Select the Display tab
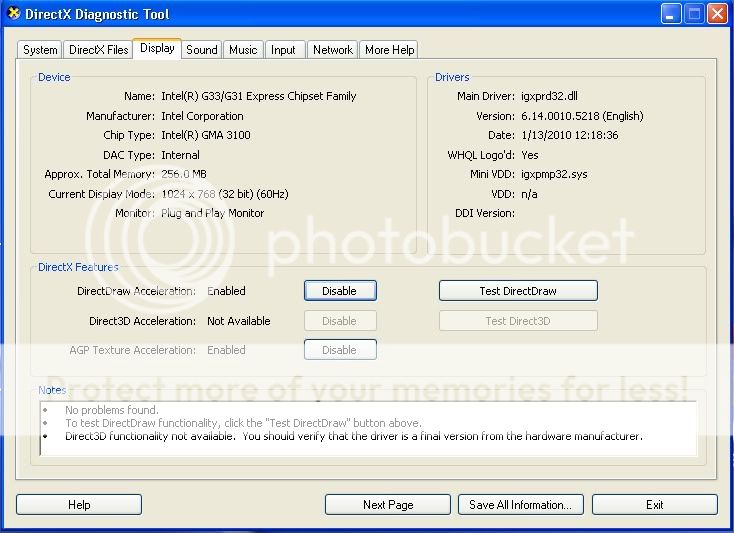This screenshot has height=533, width=734. pyautogui.click(x=157, y=48)
